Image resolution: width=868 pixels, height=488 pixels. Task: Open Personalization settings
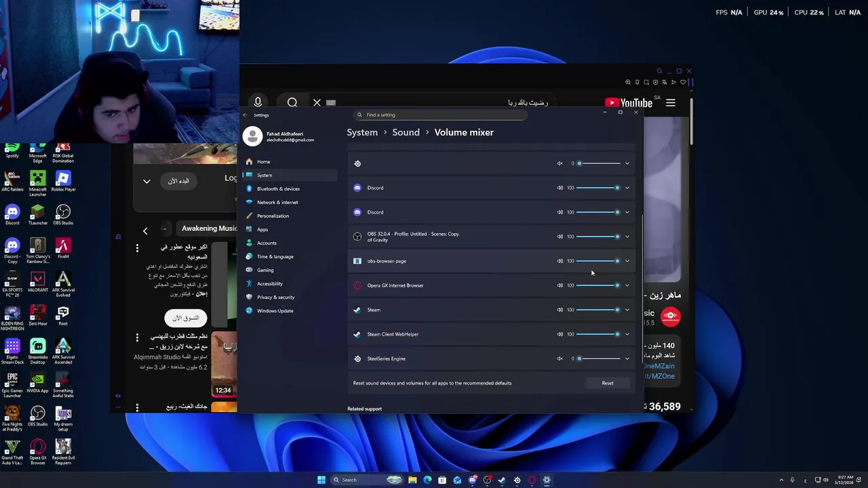[290, 216]
